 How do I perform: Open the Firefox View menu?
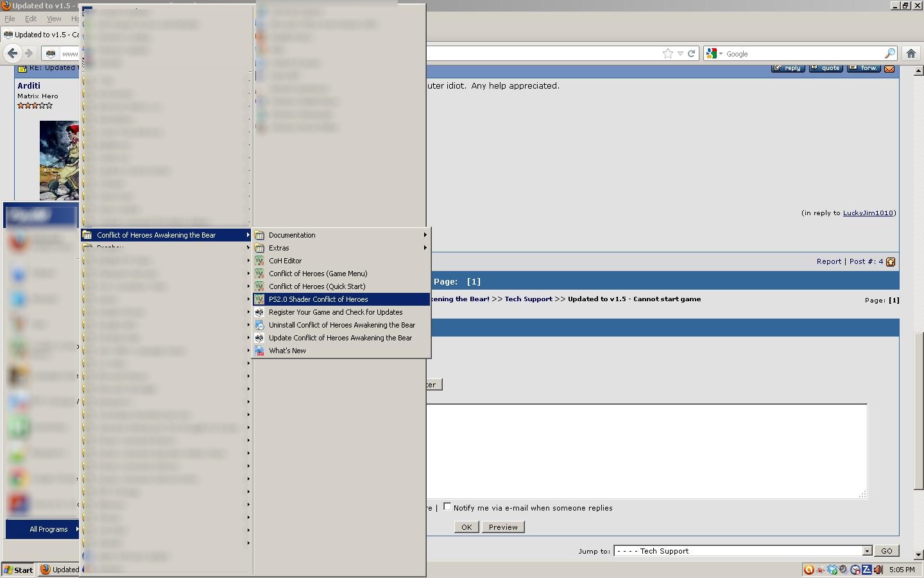coord(54,19)
